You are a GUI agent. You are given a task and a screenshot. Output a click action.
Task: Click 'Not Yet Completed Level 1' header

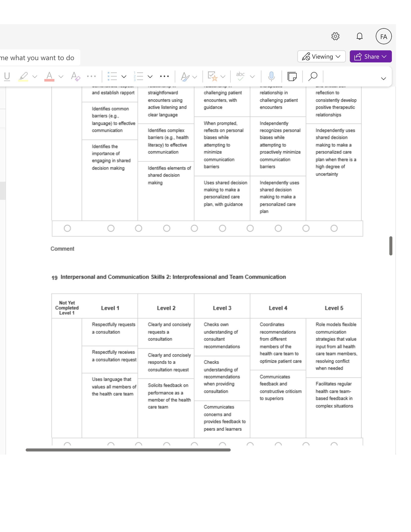pos(67,308)
